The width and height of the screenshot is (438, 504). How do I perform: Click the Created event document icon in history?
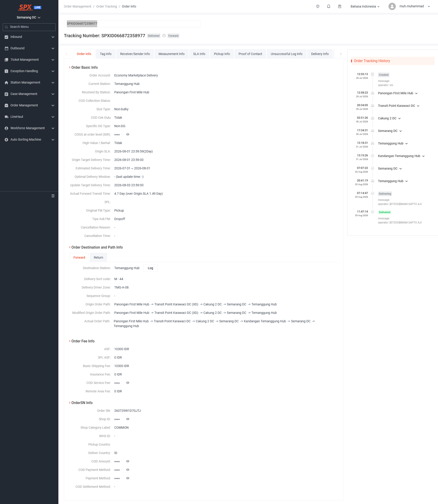(373, 74)
